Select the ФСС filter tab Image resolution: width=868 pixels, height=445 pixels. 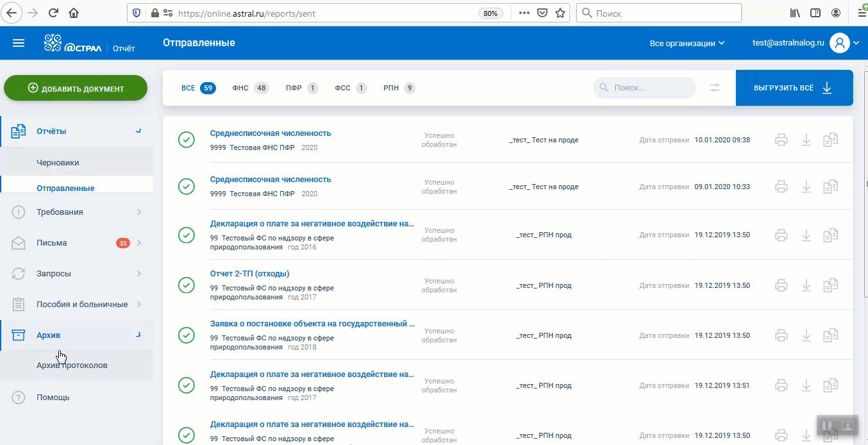[351, 88]
